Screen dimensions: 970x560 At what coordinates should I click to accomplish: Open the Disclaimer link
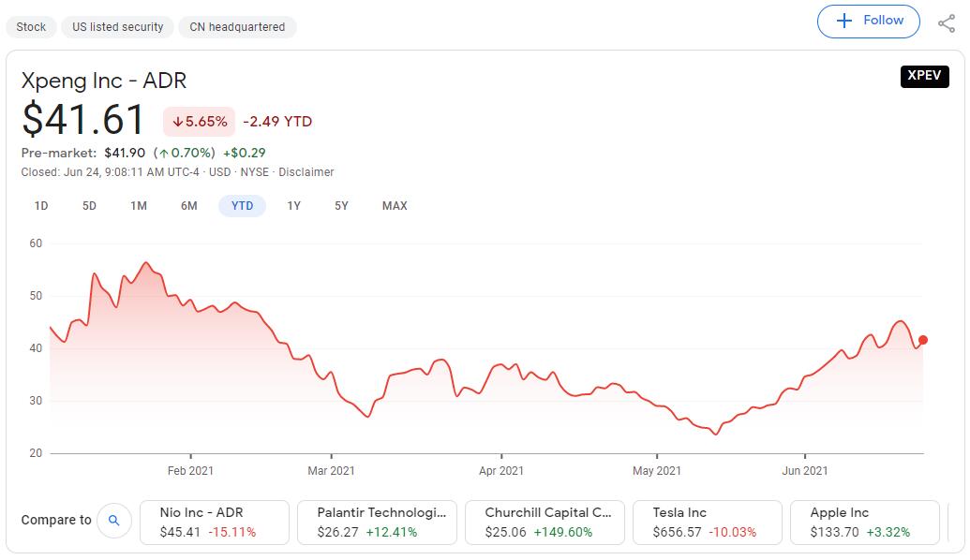click(306, 171)
